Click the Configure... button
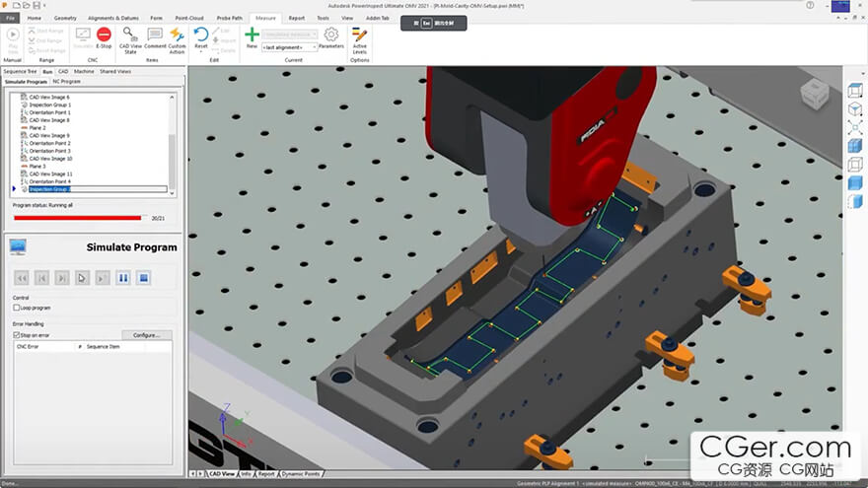868x488 pixels. [x=147, y=335]
